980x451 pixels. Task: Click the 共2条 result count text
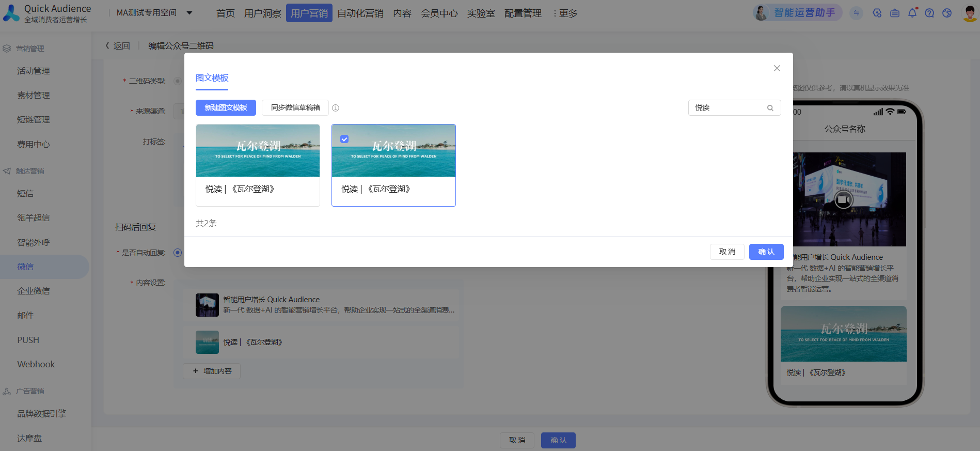click(206, 223)
